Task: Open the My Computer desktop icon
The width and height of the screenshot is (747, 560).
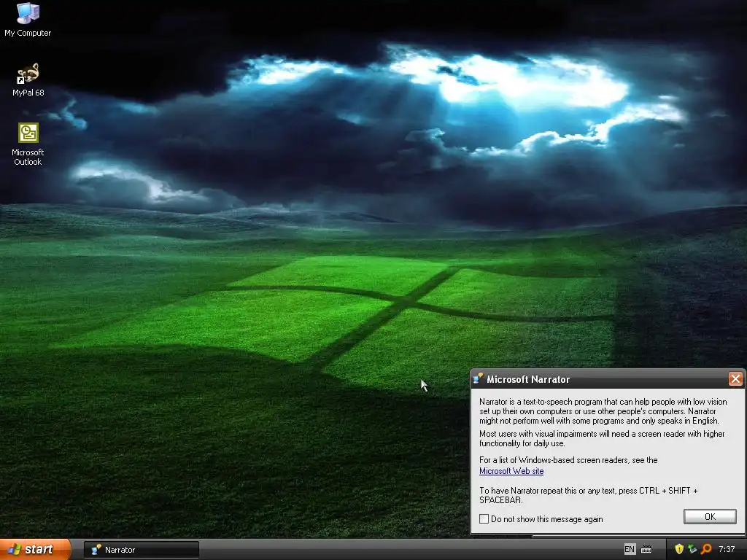Action: (x=28, y=19)
